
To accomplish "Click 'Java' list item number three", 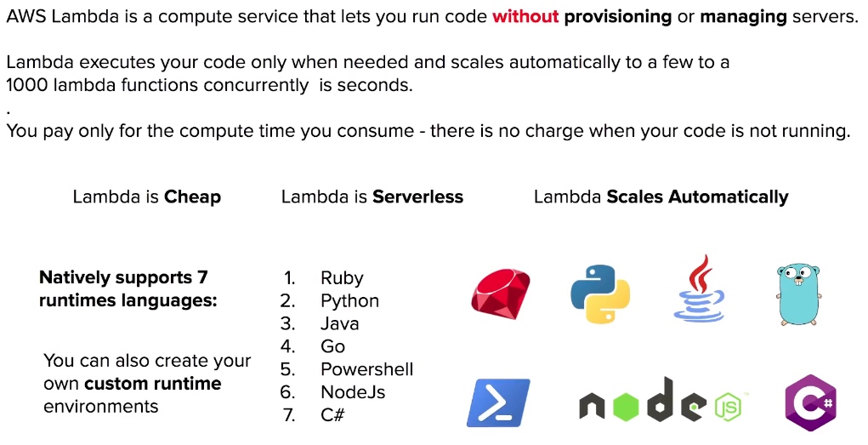I will (340, 323).
